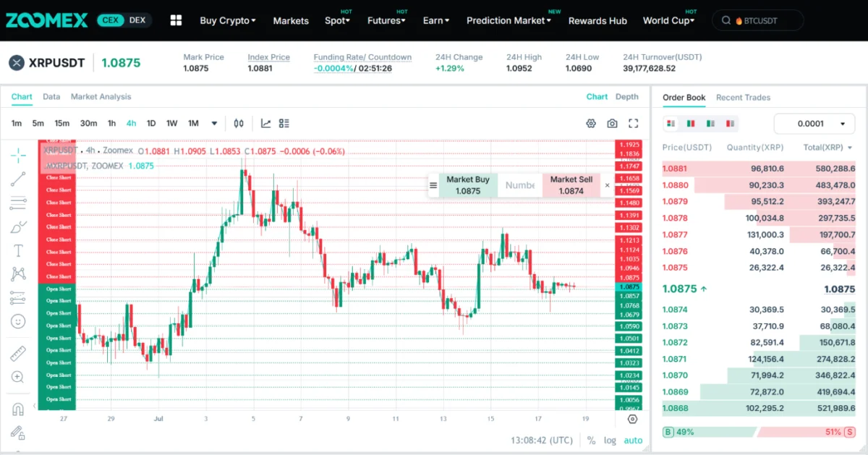
Task: Open the Markets menu item
Action: 291,21
